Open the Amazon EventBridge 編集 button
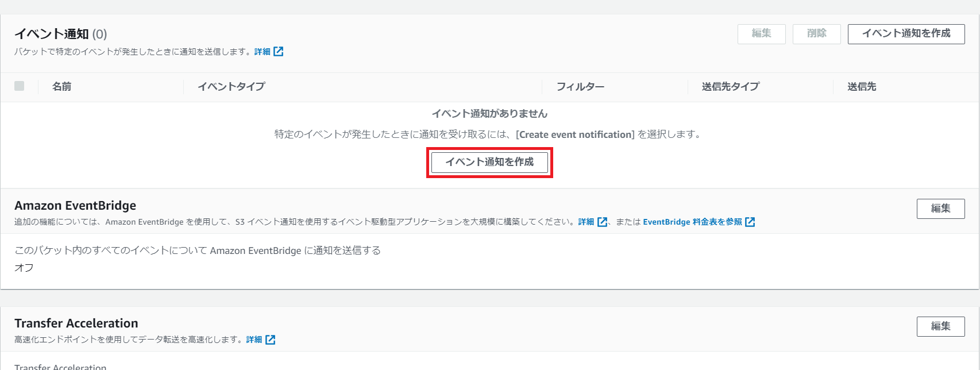This screenshot has height=370, width=980. (940, 209)
